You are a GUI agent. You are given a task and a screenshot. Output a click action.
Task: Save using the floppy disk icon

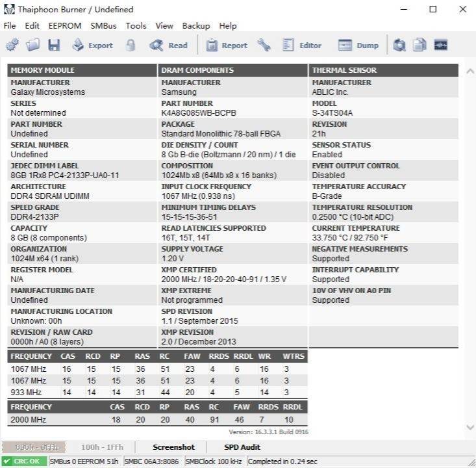tap(54, 45)
